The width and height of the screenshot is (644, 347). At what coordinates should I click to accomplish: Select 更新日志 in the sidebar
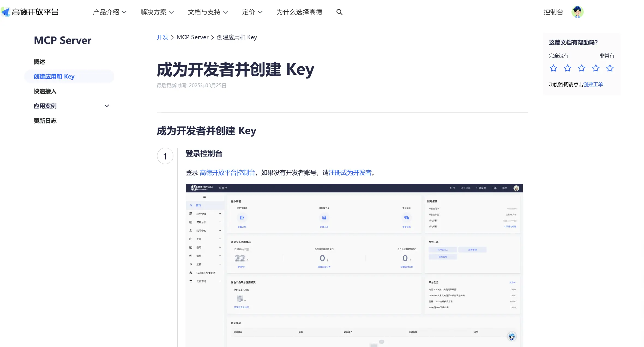point(45,121)
